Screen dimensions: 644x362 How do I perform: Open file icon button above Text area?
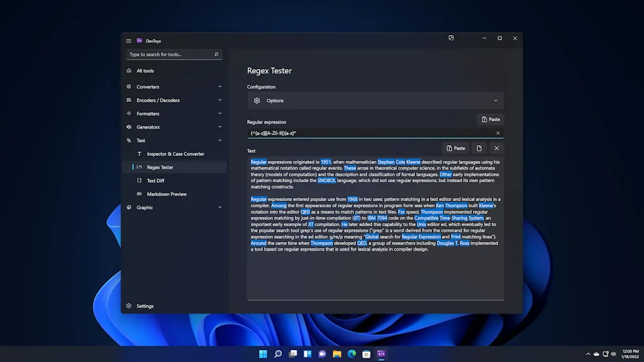coord(479,148)
